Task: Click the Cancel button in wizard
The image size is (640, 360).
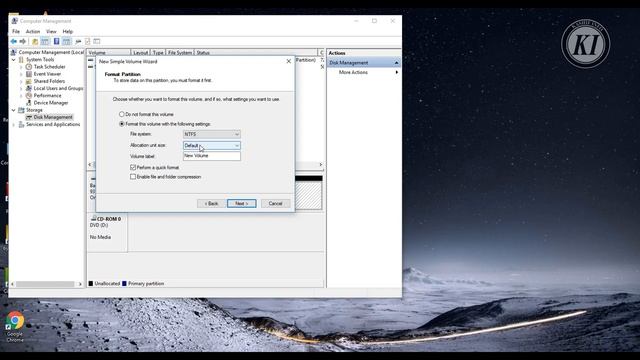Action: tap(275, 203)
